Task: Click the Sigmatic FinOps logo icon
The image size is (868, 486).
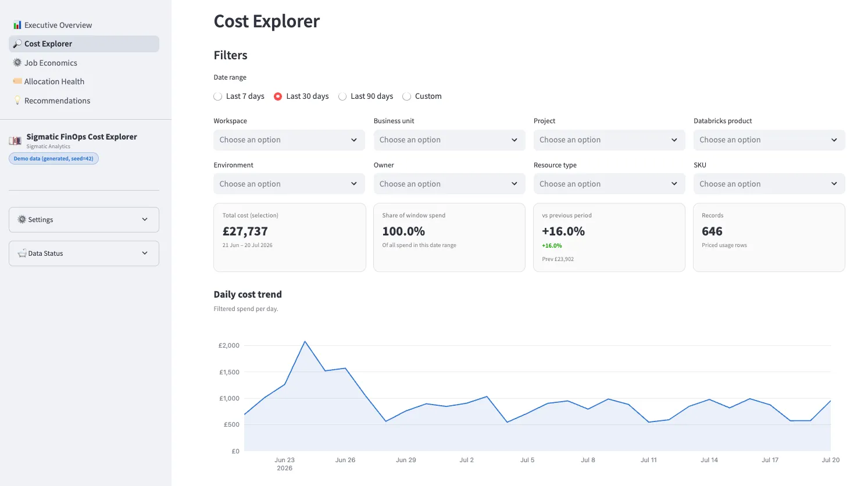Action: (x=15, y=141)
